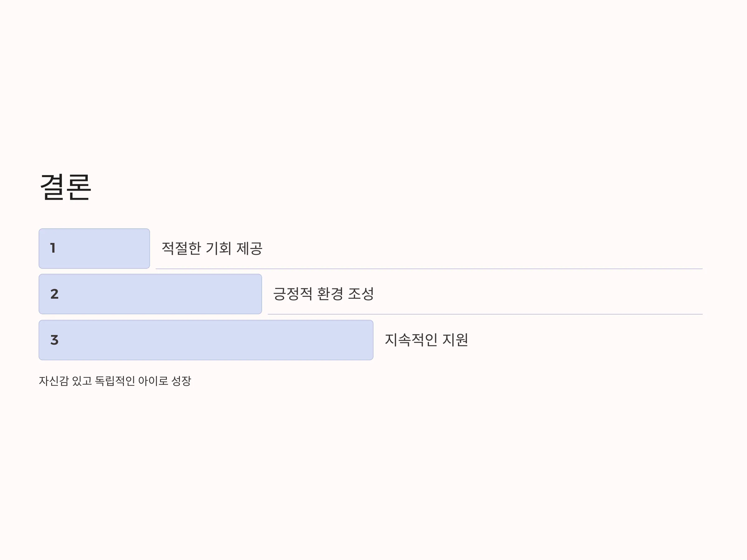The height and width of the screenshot is (560, 747).
Task: Select the empty right area of the shortest blue bar
Action: pos(115,249)
